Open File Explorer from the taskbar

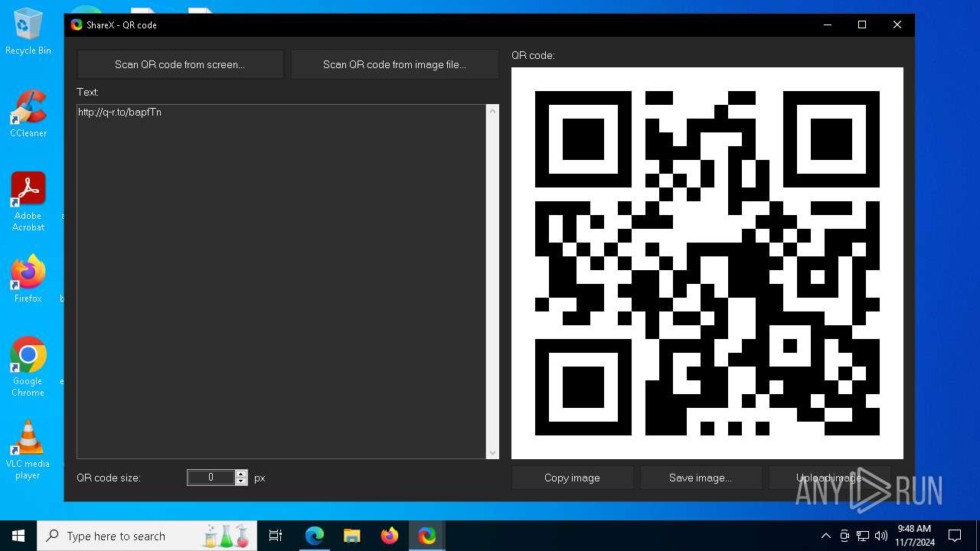tap(352, 536)
